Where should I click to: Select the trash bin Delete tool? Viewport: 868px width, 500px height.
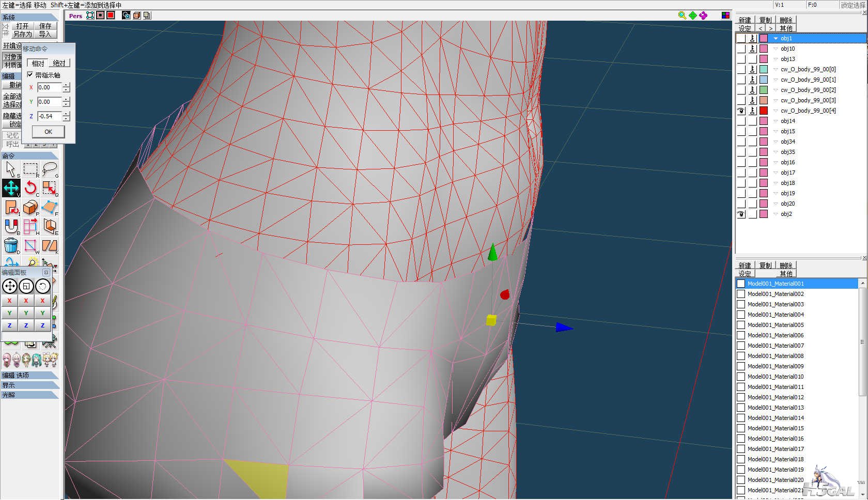11,245
